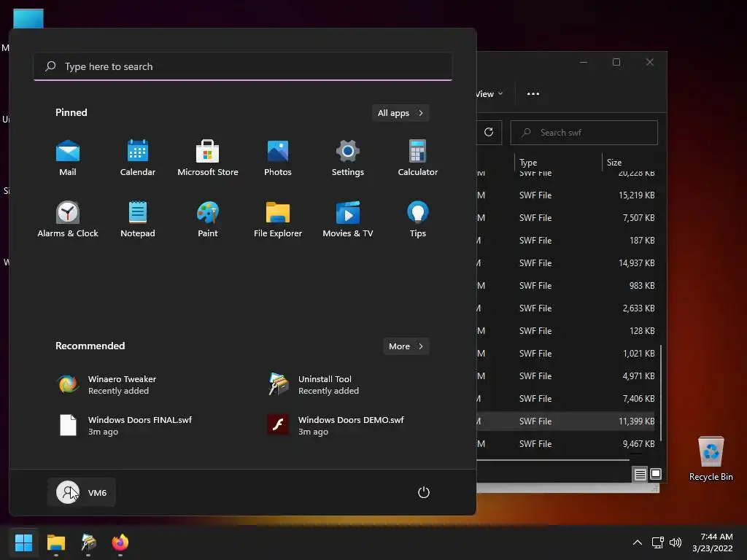Open the Calendar pinned app

[x=138, y=158]
